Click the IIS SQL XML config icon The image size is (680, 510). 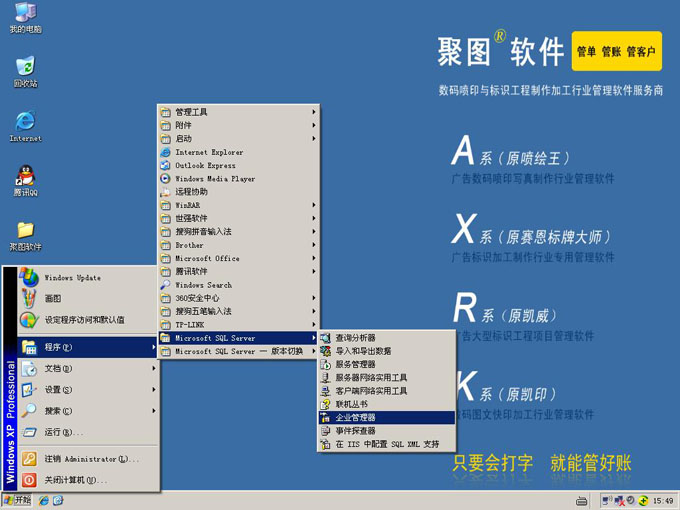tap(325, 444)
